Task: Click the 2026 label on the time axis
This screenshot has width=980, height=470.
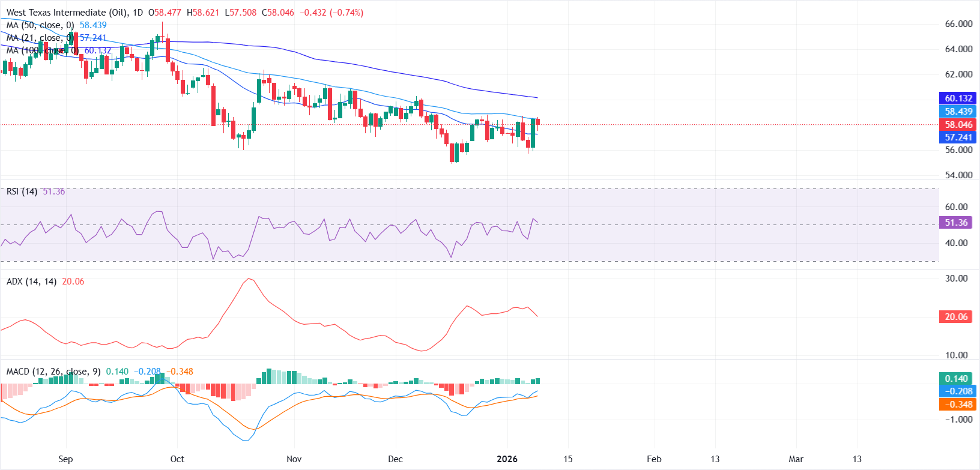Action: click(507, 459)
